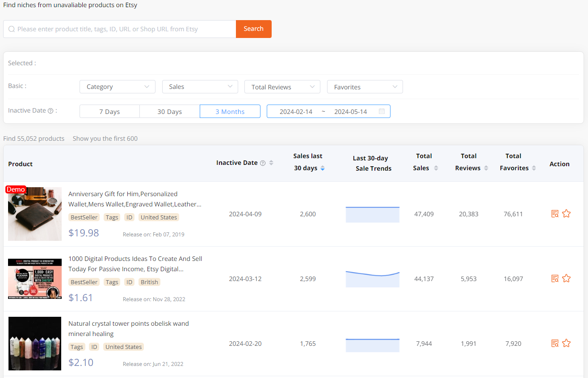Expand the Sales filter dropdown

click(x=200, y=86)
